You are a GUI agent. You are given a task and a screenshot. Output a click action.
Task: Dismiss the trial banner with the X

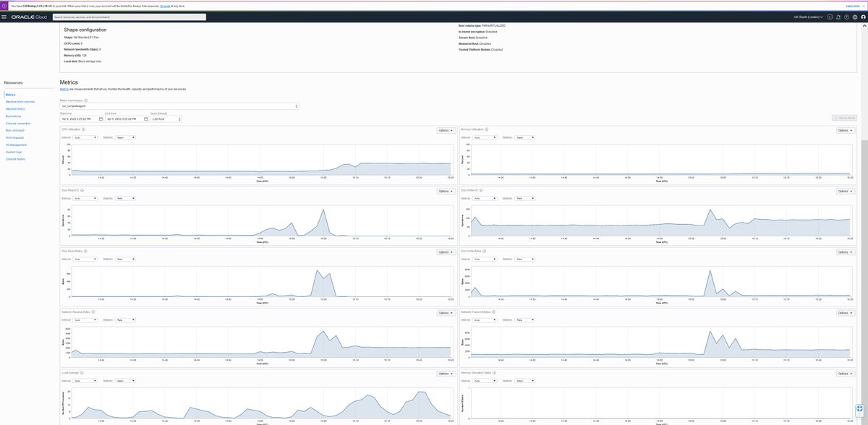coord(864,6)
